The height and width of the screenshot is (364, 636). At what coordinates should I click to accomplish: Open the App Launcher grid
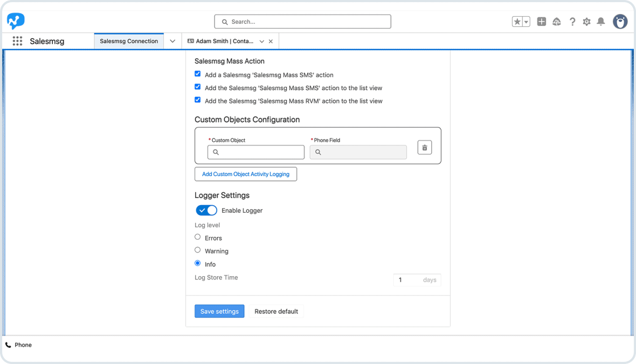tap(17, 41)
